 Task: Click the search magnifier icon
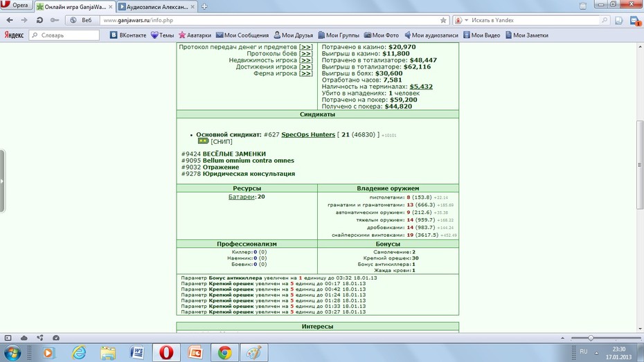pos(605,20)
